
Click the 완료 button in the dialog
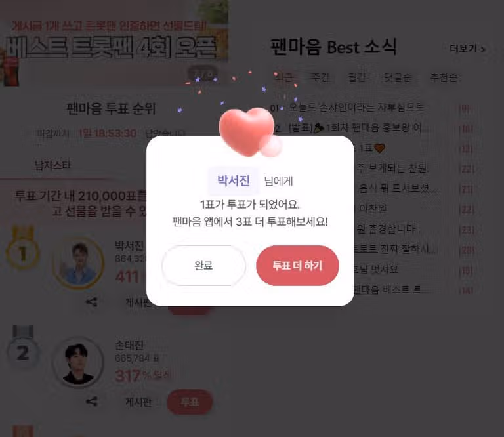203,266
